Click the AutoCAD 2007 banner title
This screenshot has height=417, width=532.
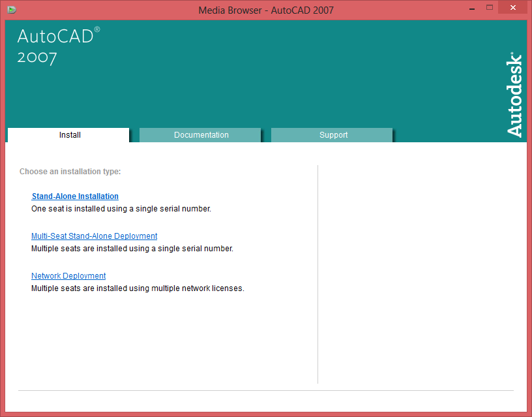[59, 46]
